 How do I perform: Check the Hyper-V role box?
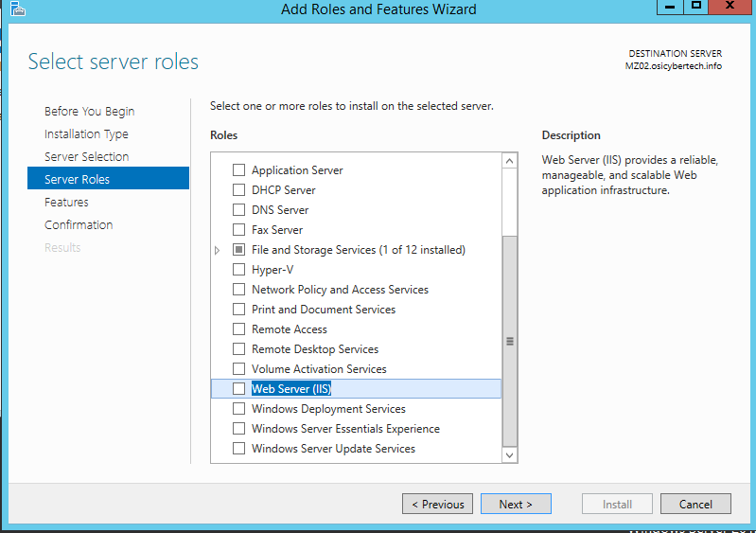238,269
